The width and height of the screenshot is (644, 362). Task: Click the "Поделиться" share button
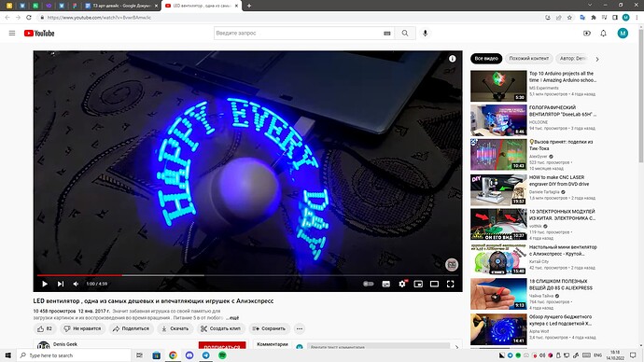tap(131, 328)
